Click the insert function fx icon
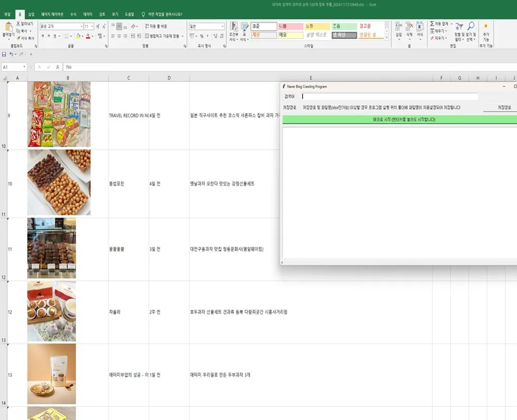 (x=58, y=67)
